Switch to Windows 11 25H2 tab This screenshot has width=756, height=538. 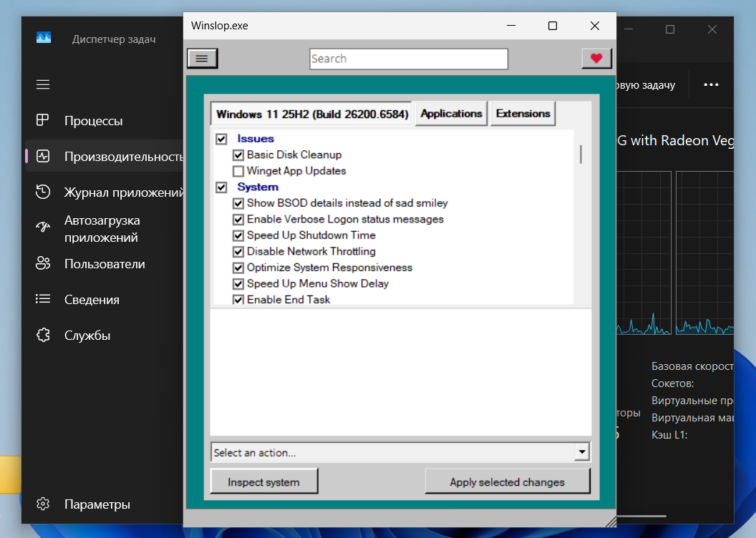pyautogui.click(x=311, y=114)
